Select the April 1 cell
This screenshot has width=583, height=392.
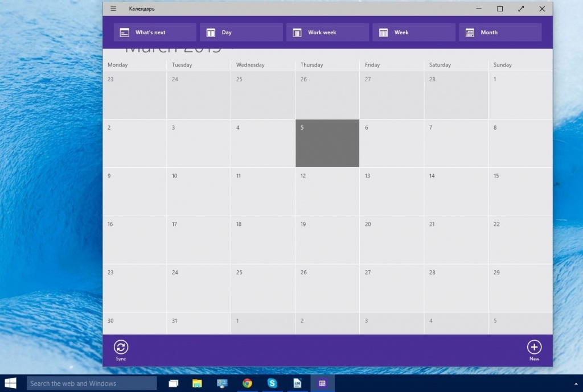click(262, 323)
